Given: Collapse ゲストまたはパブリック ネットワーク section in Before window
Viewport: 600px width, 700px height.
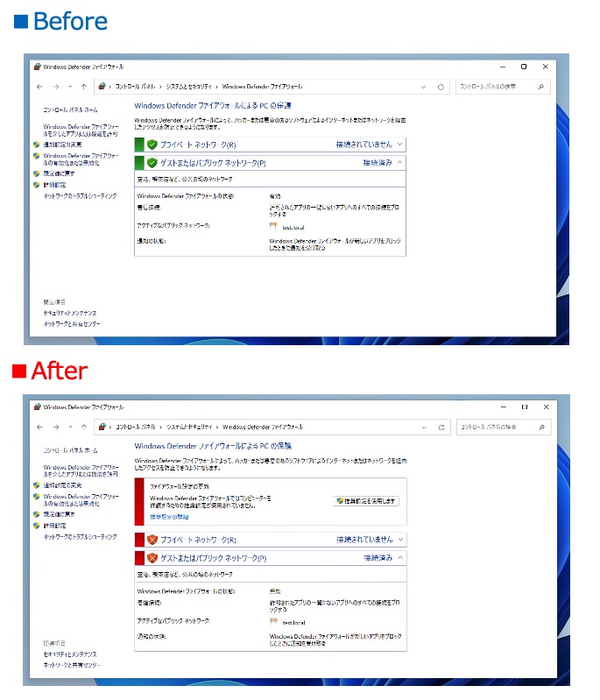Looking at the screenshot, I should [399, 162].
